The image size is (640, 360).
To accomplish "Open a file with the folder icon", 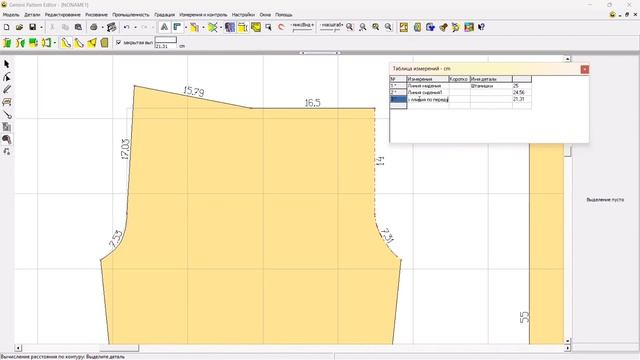I will 19,27.
